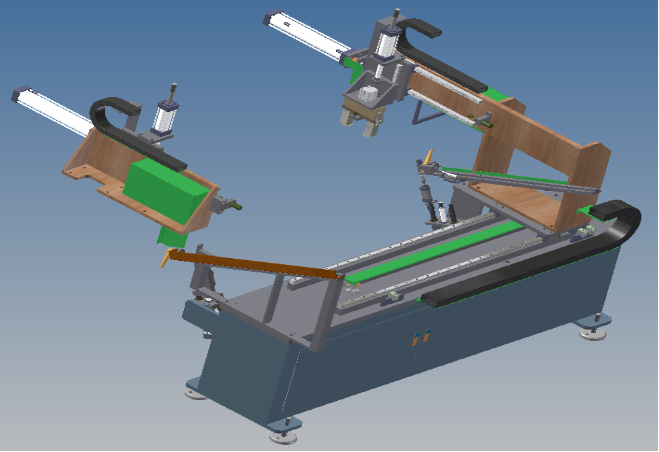The height and width of the screenshot is (452, 659).
Task: Select the long green strip on the machine bed
Action: 433,252
